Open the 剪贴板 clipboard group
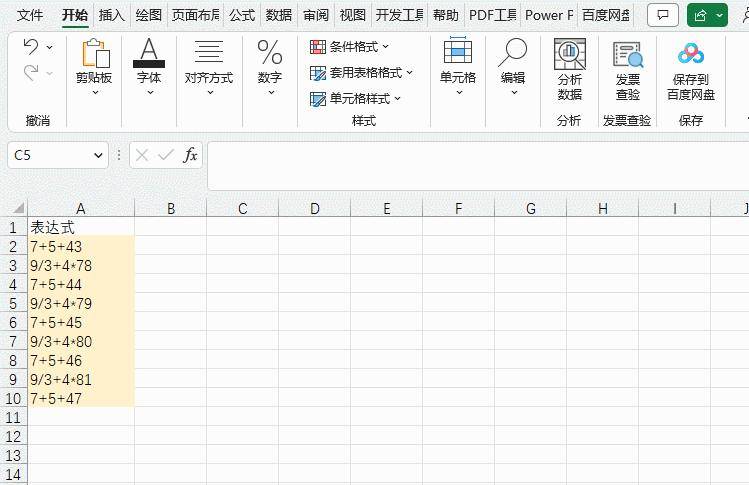The height and width of the screenshot is (485, 749). tap(94, 67)
